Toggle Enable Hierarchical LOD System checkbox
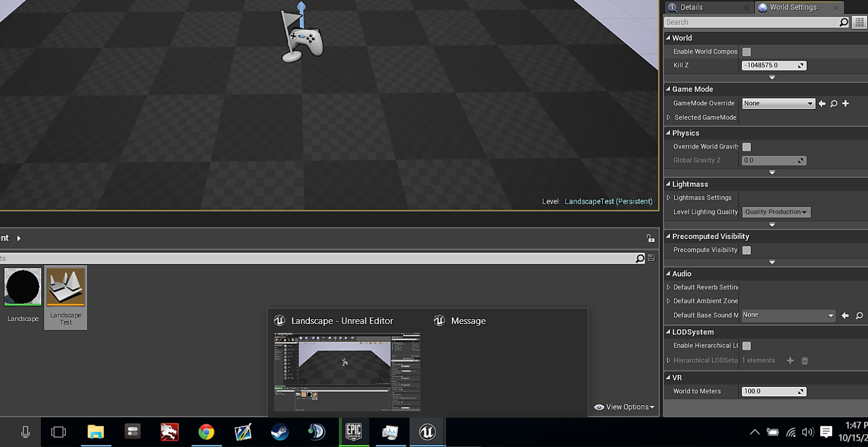 coord(747,346)
